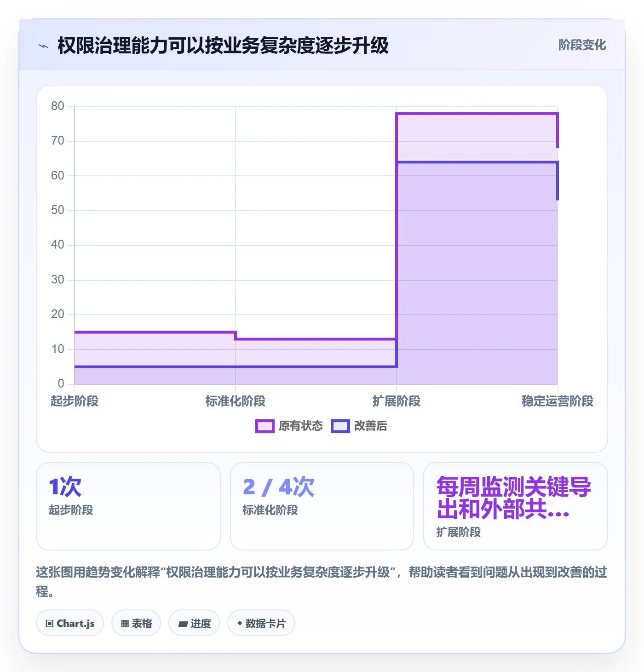This screenshot has height=672, width=644.
Task: Click the 0 y-axis tick label
Action: coord(61,383)
